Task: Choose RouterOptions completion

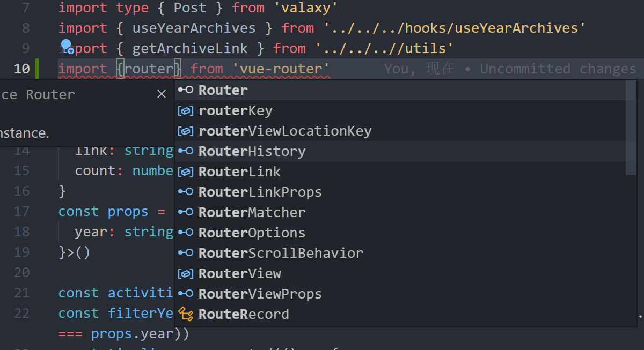Action: pyautogui.click(x=401, y=233)
